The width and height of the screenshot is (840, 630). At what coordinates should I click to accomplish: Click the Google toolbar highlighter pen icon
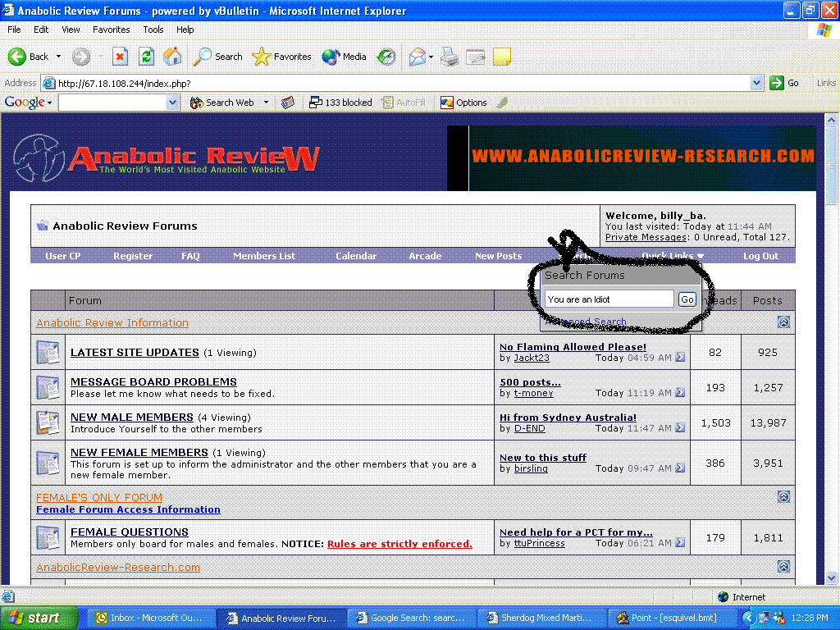pyautogui.click(x=502, y=103)
